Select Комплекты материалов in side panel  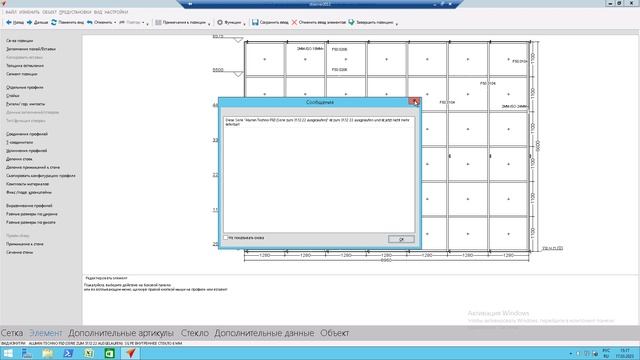[27, 184]
